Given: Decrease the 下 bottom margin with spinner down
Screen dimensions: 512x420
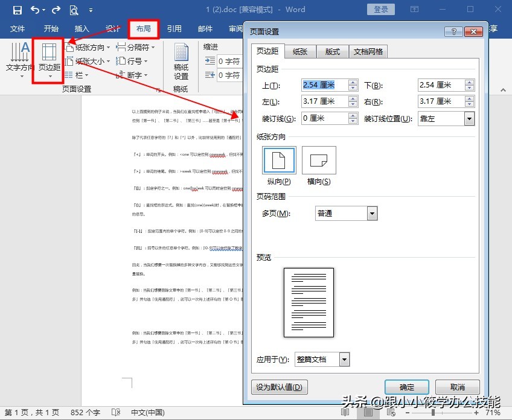Looking at the screenshot, I should (x=470, y=88).
